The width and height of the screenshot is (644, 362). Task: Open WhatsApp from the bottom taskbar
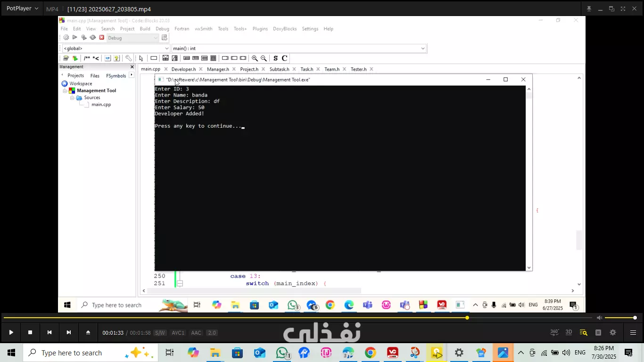[282, 353]
